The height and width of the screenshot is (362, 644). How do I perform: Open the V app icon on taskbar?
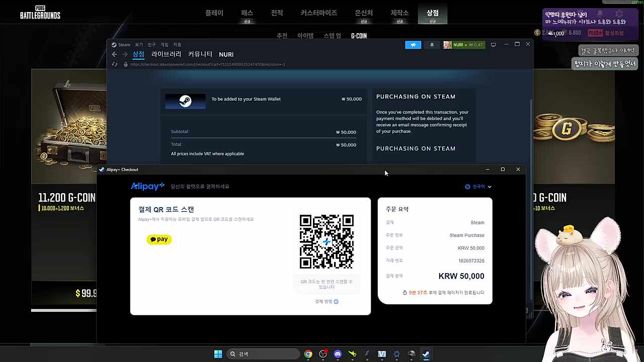[382, 354]
